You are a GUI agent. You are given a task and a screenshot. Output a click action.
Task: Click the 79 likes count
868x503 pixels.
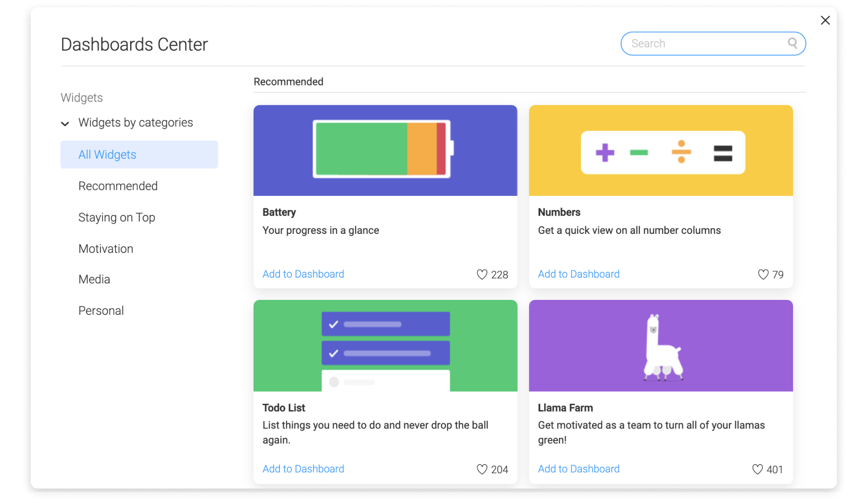click(x=778, y=275)
